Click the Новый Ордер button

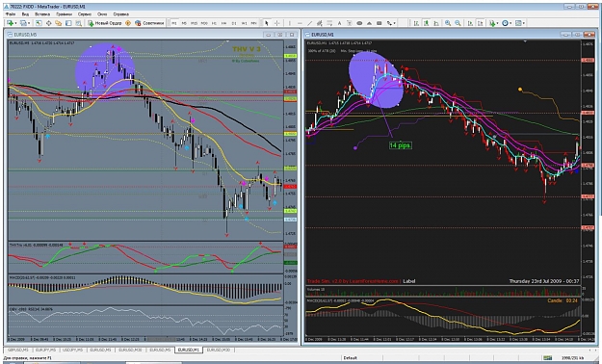click(105, 23)
